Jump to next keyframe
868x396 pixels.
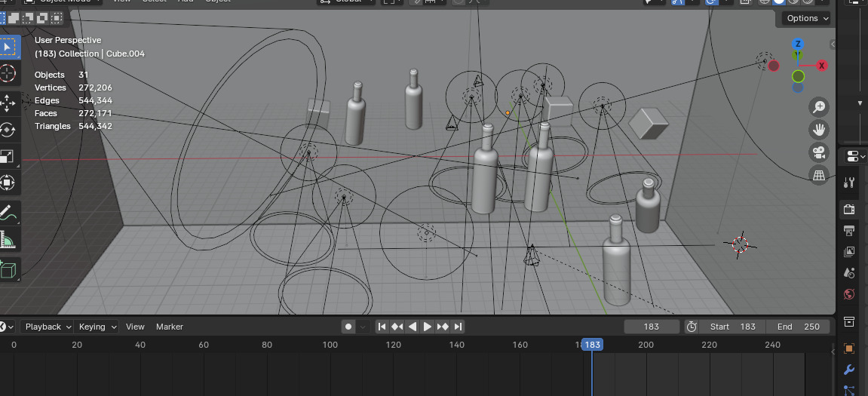pyautogui.click(x=443, y=327)
